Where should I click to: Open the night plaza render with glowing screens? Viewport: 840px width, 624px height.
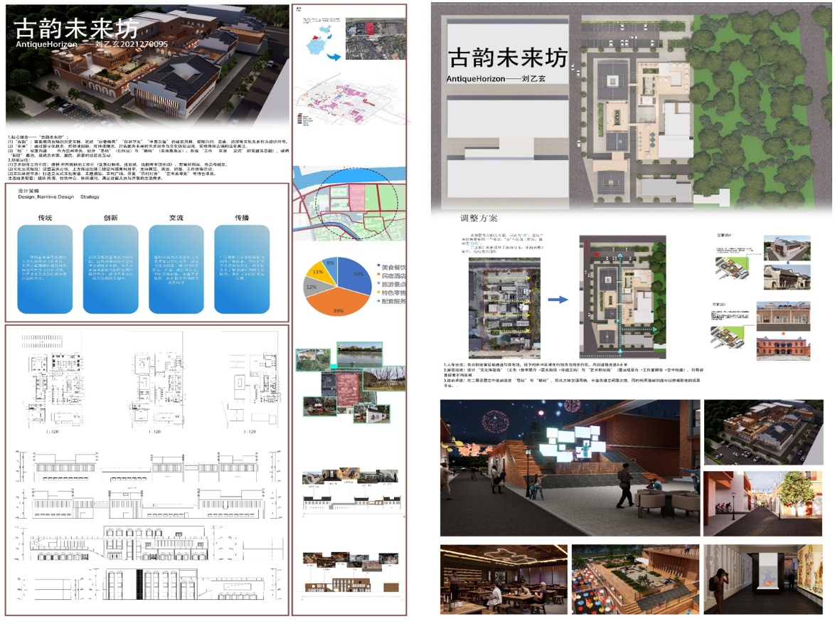[x=570, y=467]
